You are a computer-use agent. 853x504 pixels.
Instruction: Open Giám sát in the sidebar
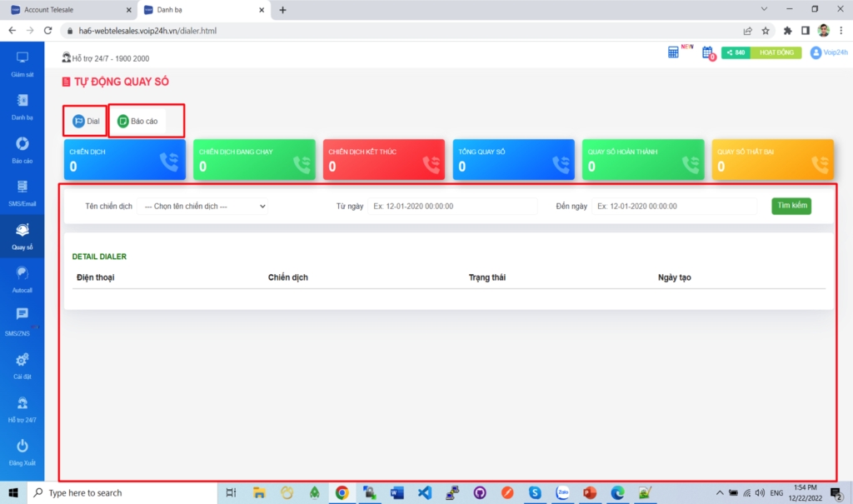(x=22, y=63)
